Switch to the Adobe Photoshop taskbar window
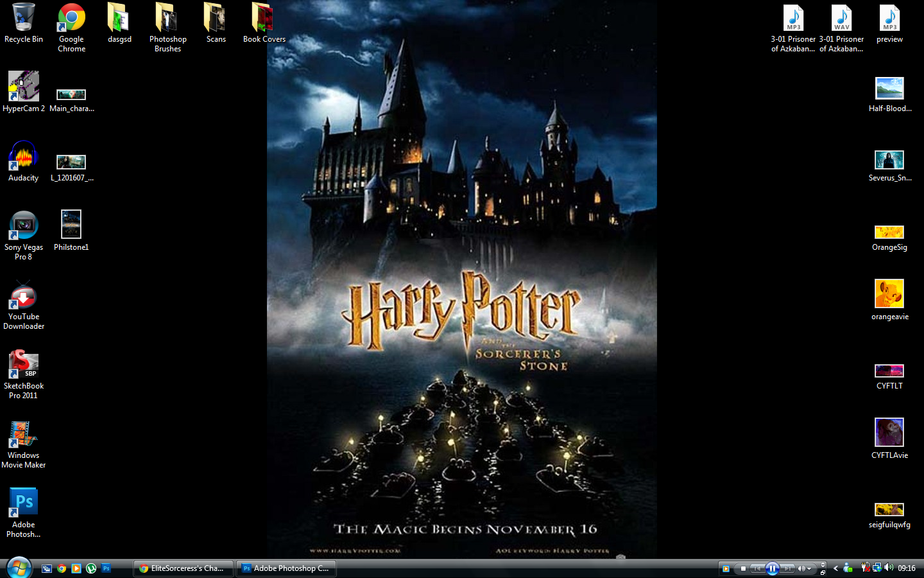 [286, 568]
